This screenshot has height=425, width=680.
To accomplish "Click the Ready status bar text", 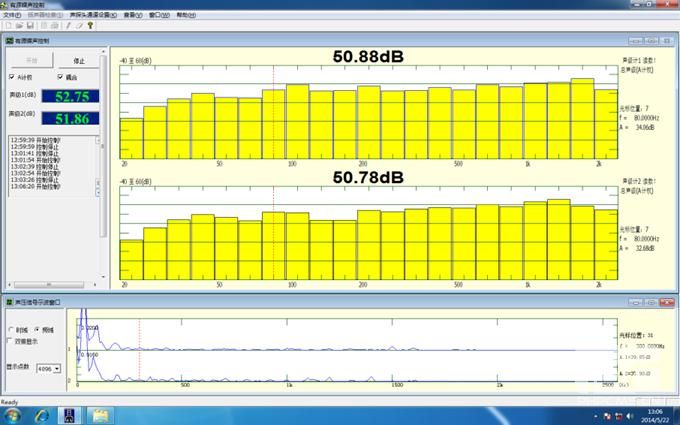I will (x=9, y=402).
